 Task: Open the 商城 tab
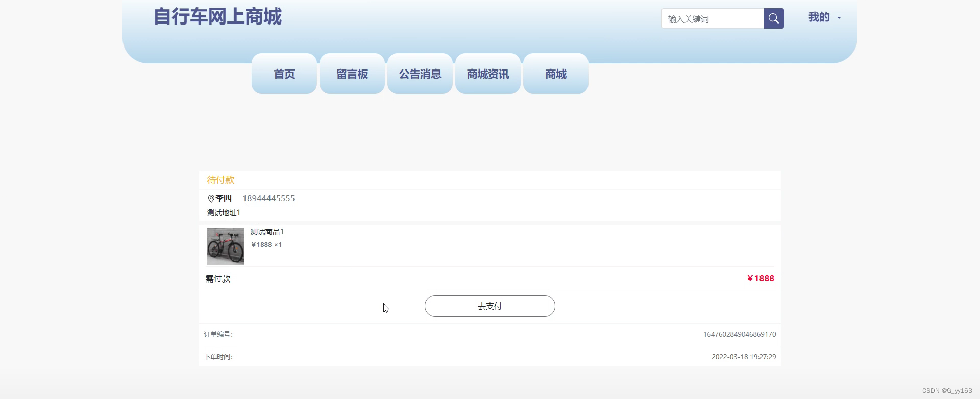(x=556, y=74)
